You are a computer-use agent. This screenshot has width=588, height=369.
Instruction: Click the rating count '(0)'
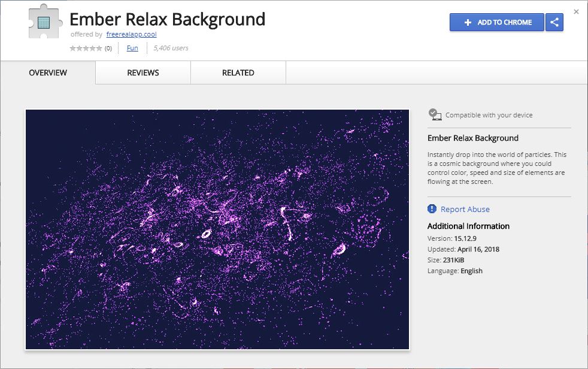click(108, 49)
